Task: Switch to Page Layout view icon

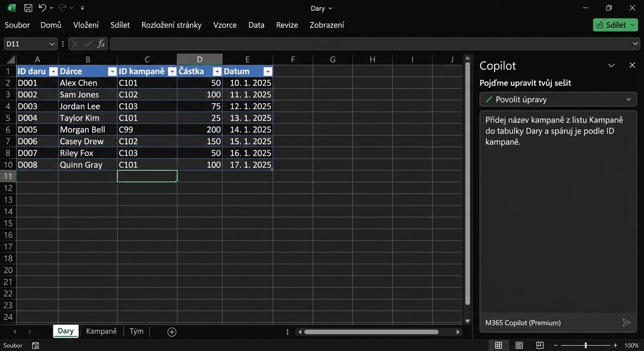Action: pos(519,346)
